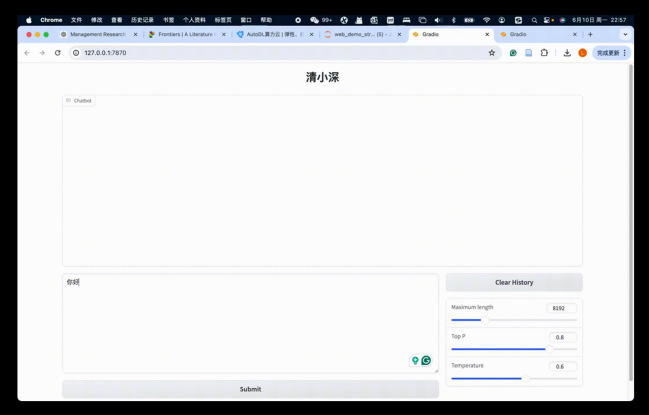Open the orange profile avatar in the toolbar
The width and height of the screenshot is (649, 415).
(583, 53)
